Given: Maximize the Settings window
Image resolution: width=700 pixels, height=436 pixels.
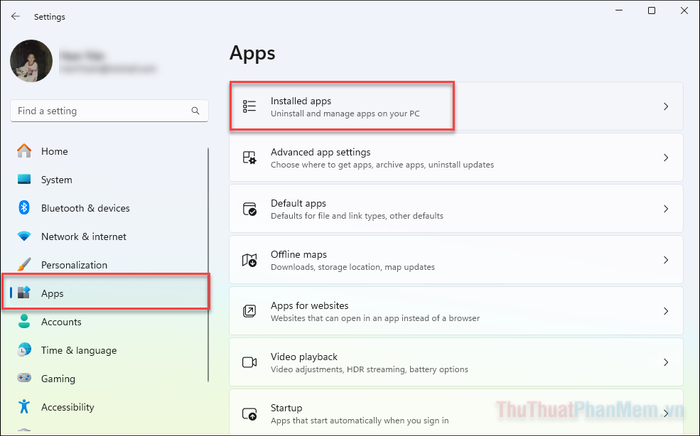Looking at the screenshot, I should (x=652, y=10).
